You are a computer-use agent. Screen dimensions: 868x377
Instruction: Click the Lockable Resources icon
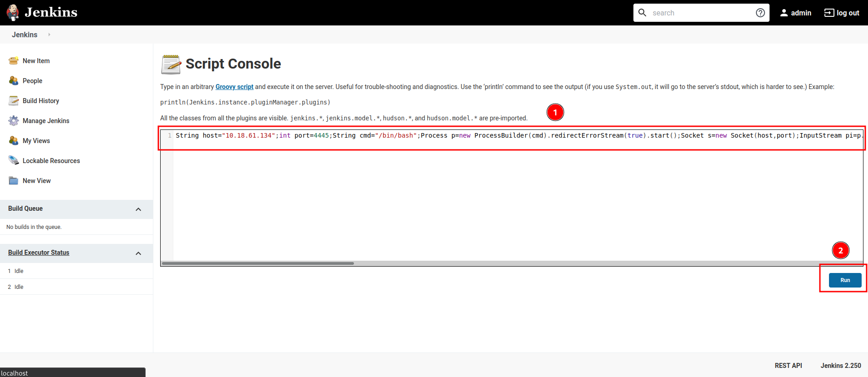tap(14, 161)
